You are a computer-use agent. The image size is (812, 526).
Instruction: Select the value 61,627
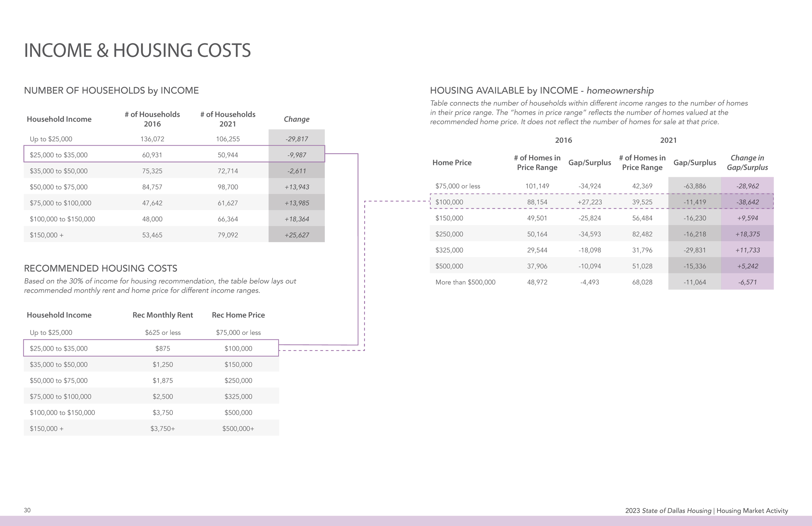pos(228,203)
